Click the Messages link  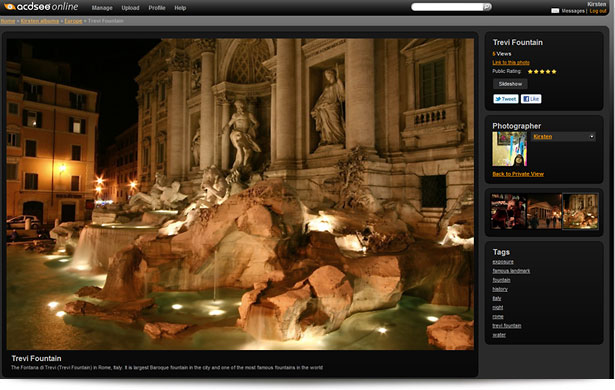point(573,11)
